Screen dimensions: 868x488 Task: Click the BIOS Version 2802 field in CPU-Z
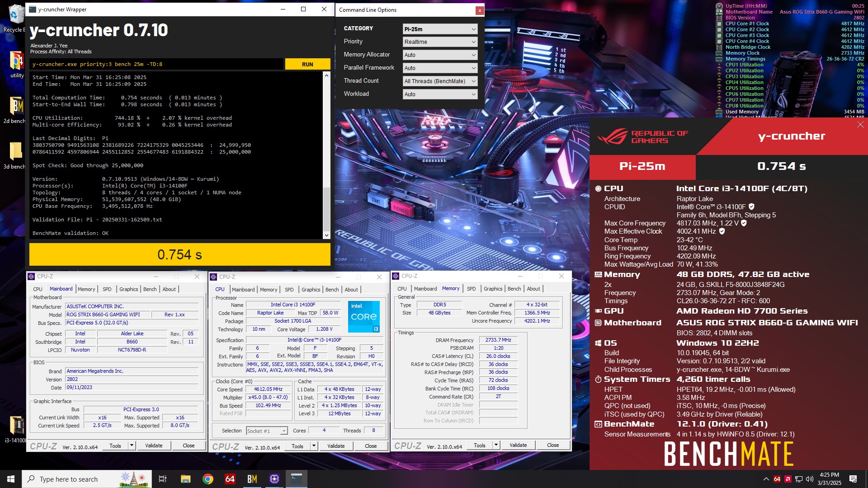[132, 380]
